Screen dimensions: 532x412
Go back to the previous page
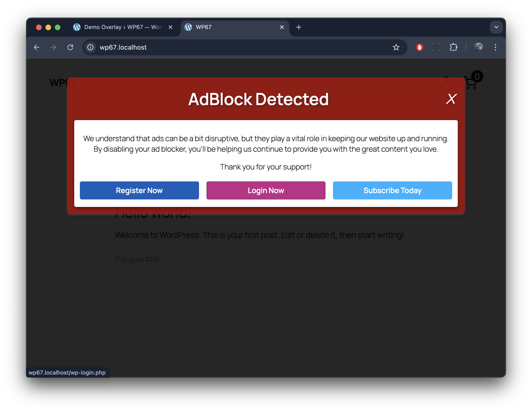pyautogui.click(x=37, y=47)
